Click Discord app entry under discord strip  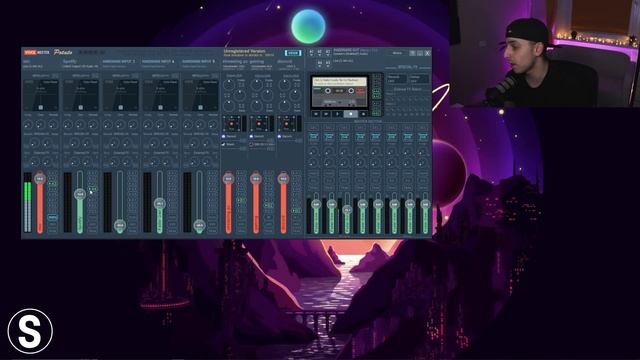pos(286,137)
